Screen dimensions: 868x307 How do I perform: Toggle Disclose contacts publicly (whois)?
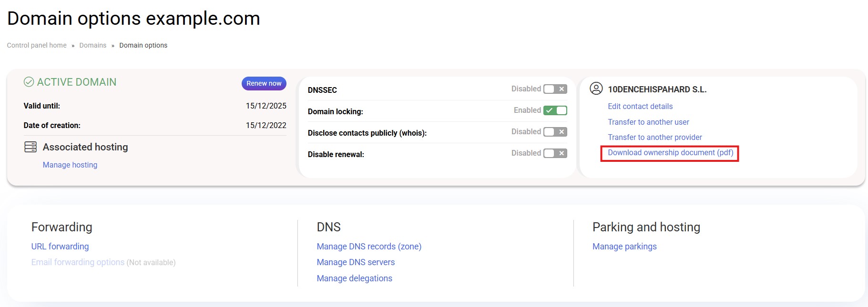coord(555,132)
